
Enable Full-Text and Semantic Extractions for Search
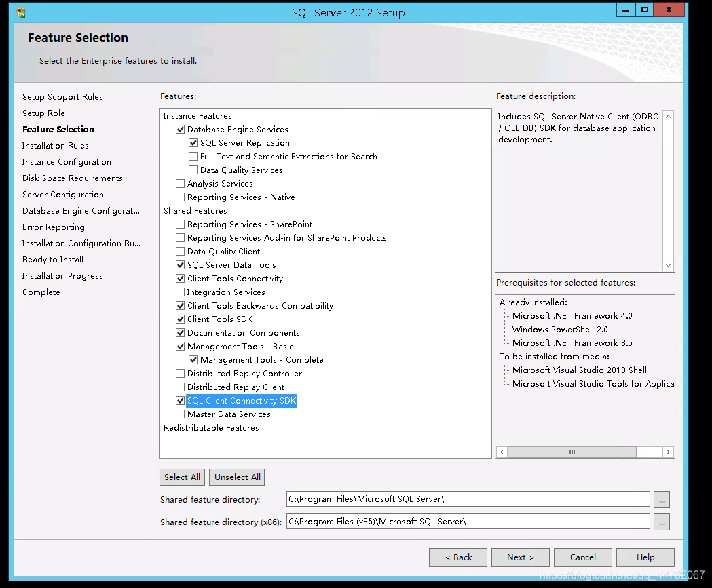[193, 157]
